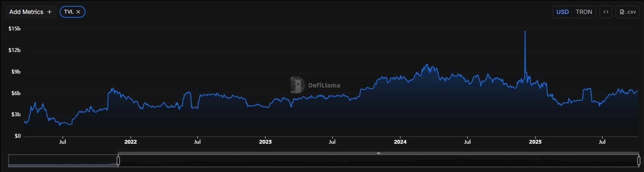Open the embed code icon
The image size is (644, 172).
[606, 12]
